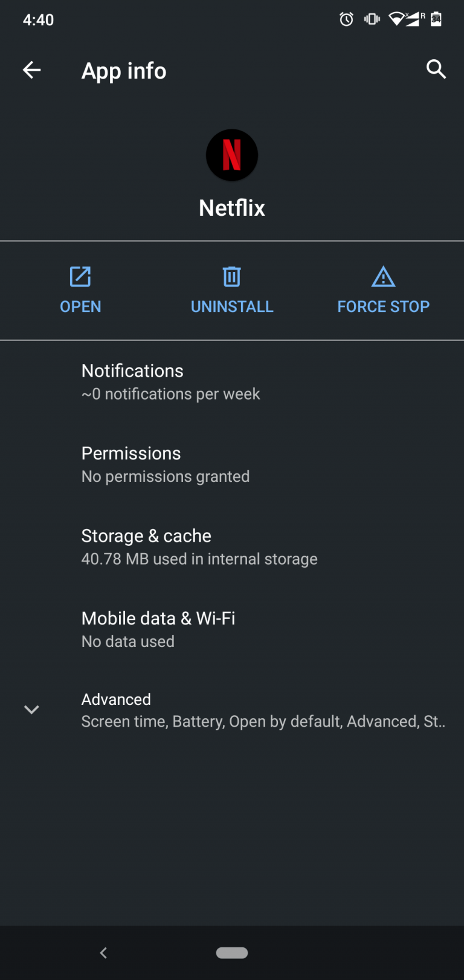Tap the Wi-Fi signal status icon
This screenshot has height=980, width=464.
click(x=397, y=19)
